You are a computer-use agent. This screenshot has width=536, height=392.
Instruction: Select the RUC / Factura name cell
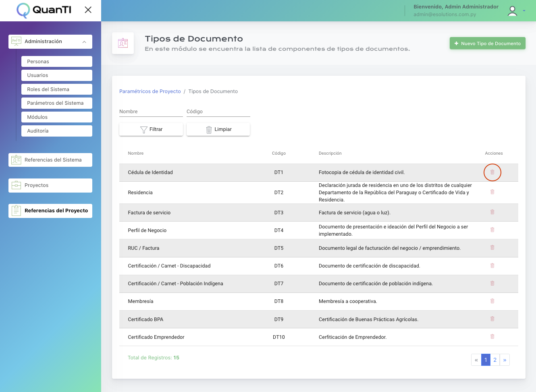pos(143,248)
